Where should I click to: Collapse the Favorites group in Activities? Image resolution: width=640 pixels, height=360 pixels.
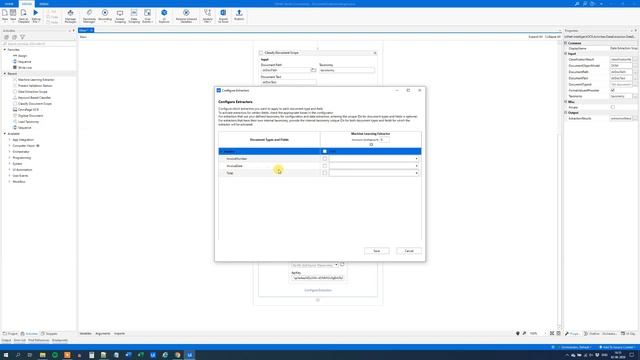point(5,50)
